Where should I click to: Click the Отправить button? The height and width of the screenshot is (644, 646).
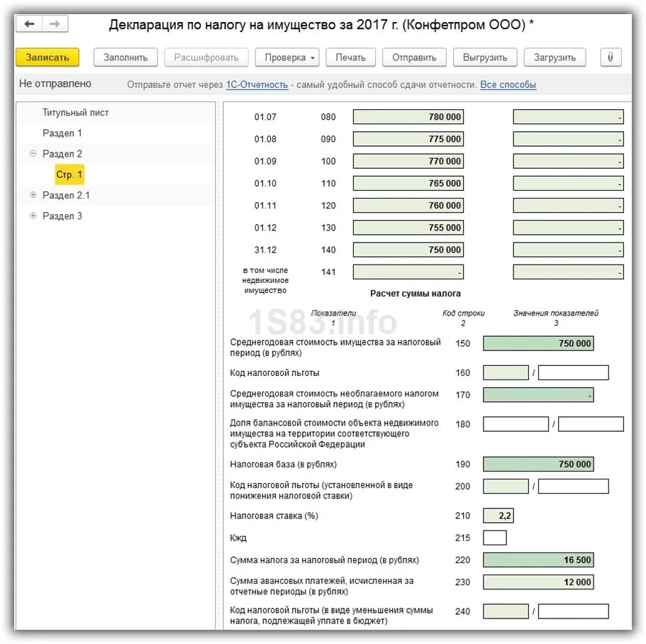pyautogui.click(x=414, y=57)
